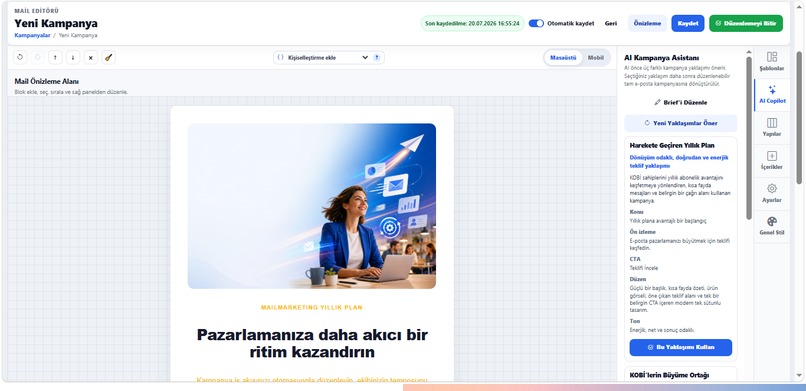Image resolution: width=806 pixels, height=391 pixels.
Task: Click the help question mark next to Kişiselleştirme
Action: pos(376,58)
